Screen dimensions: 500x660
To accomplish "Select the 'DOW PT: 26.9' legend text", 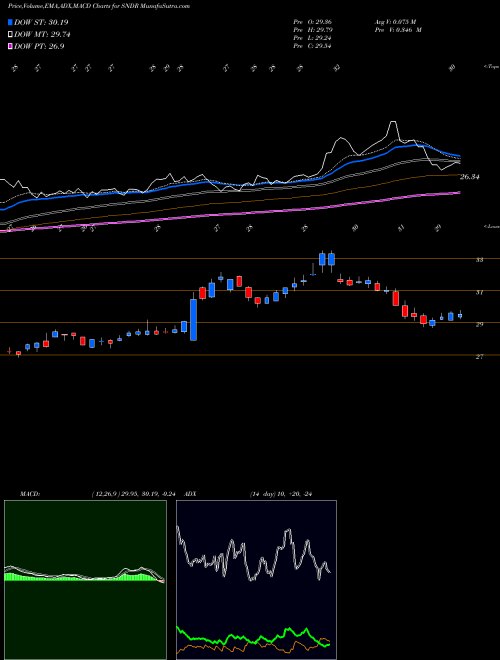I will pyautogui.click(x=39, y=46).
